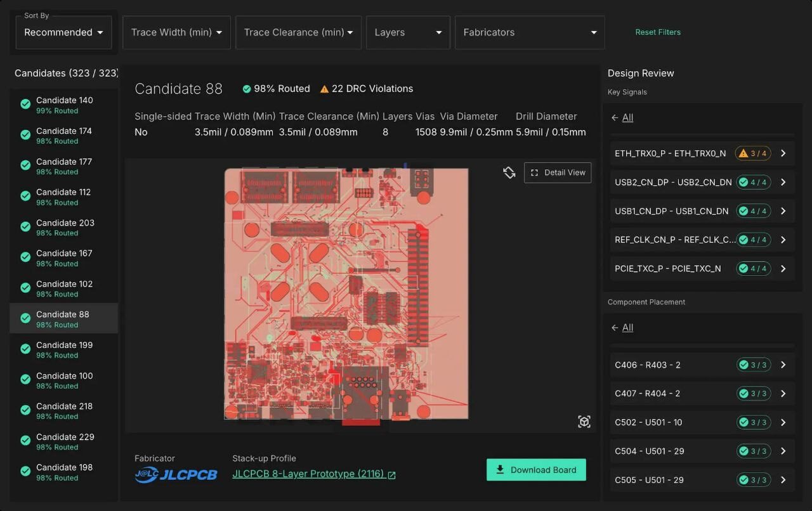Click the JLCPCB fabricator logo
This screenshot has width=812, height=511.
[x=176, y=474]
